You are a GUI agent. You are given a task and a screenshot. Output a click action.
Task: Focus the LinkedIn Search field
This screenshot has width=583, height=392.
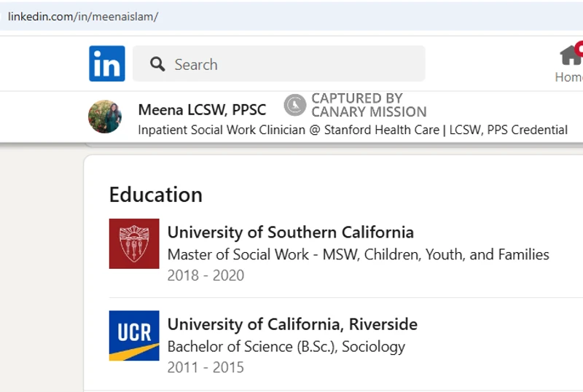point(279,63)
